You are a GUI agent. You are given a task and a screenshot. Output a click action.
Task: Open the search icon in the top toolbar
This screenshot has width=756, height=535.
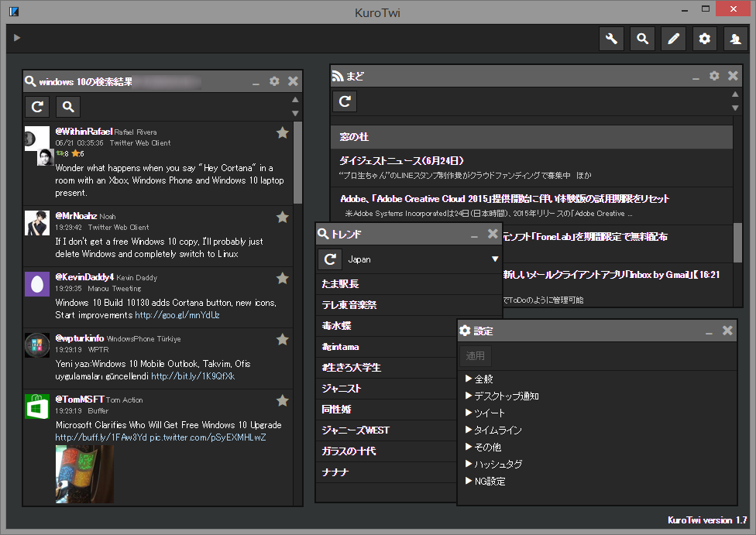(642, 38)
